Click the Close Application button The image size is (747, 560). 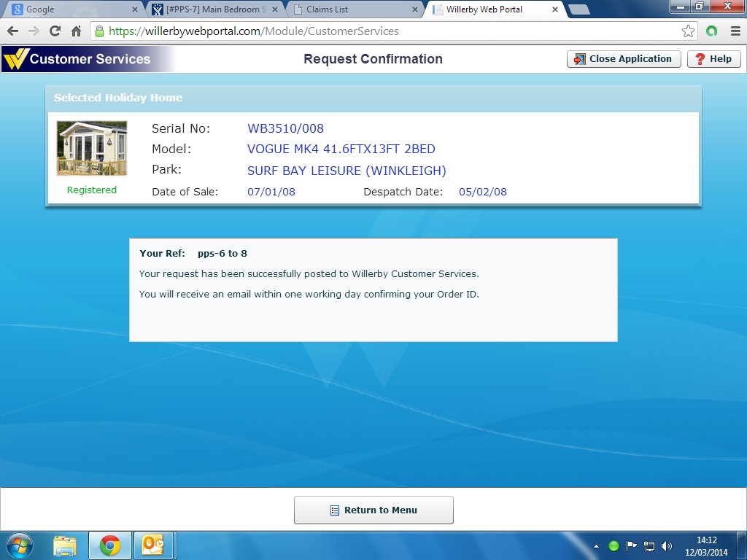click(x=624, y=59)
